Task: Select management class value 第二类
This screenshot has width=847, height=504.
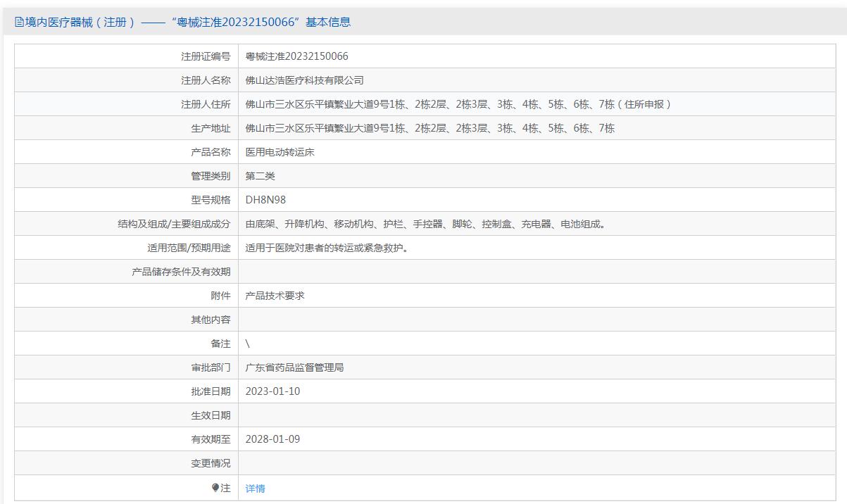Action: pos(260,176)
